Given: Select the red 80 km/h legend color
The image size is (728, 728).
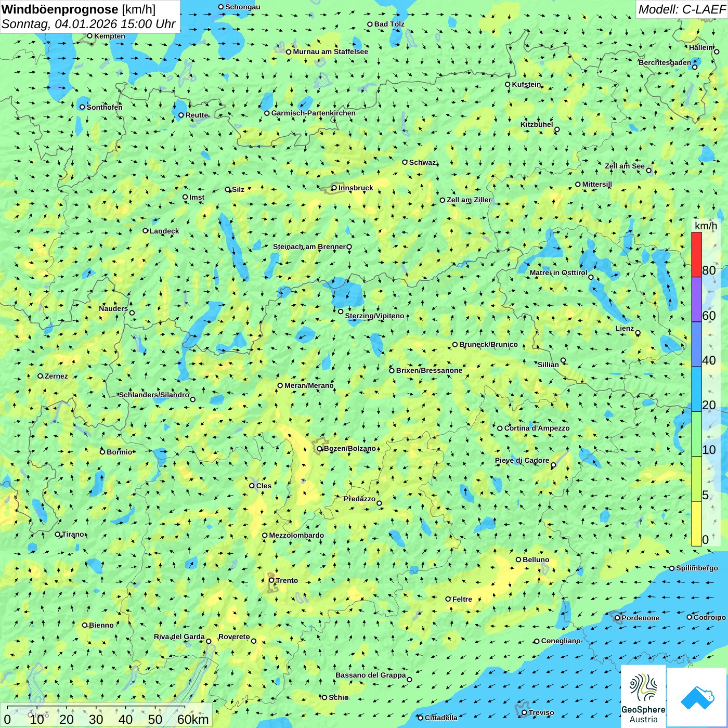Looking at the screenshot, I should [x=696, y=254].
